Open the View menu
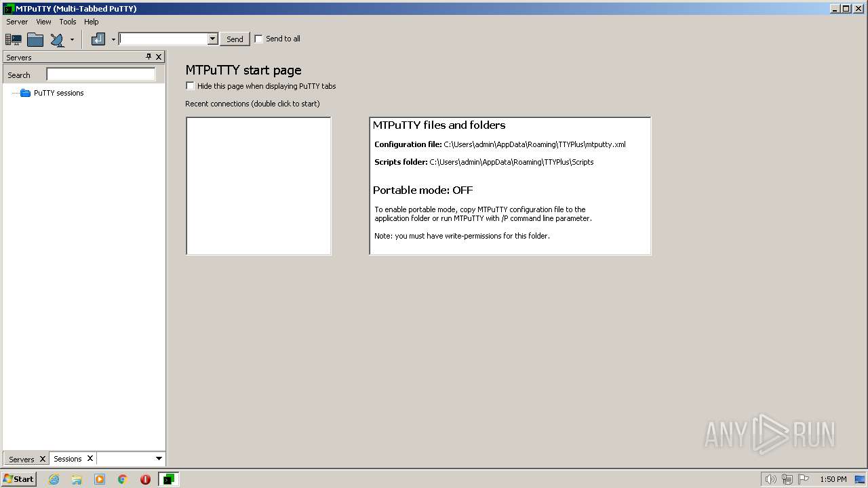This screenshot has height=488, width=868. (43, 22)
